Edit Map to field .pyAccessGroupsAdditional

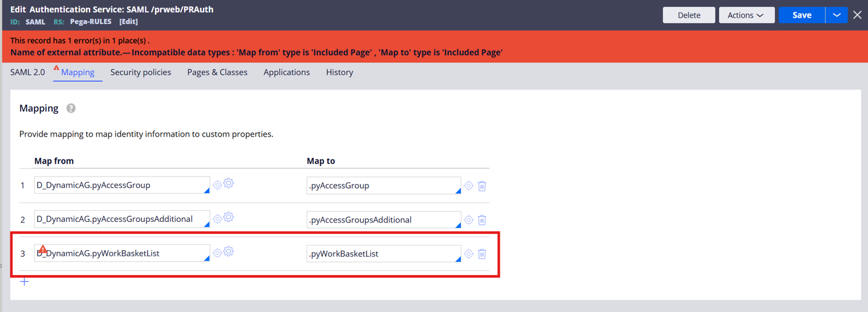pos(384,220)
